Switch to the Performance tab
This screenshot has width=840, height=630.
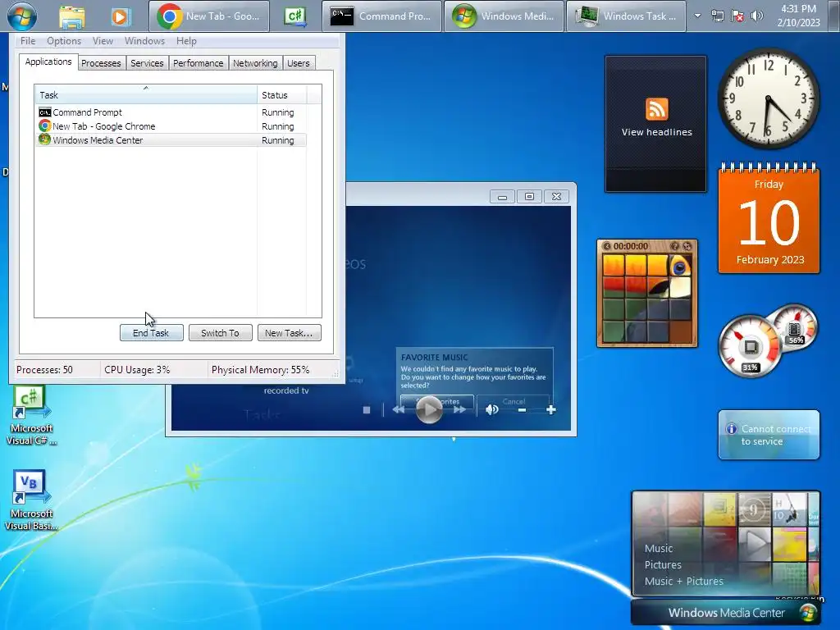(199, 63)
